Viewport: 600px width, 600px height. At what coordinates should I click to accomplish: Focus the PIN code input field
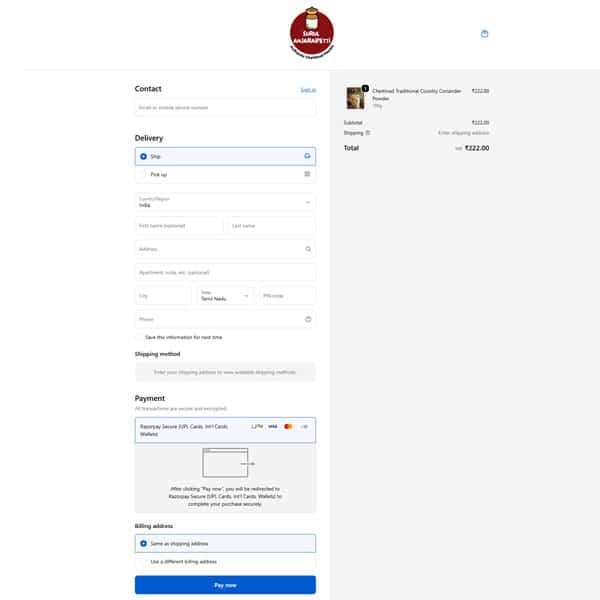click(x=287, y=296)
